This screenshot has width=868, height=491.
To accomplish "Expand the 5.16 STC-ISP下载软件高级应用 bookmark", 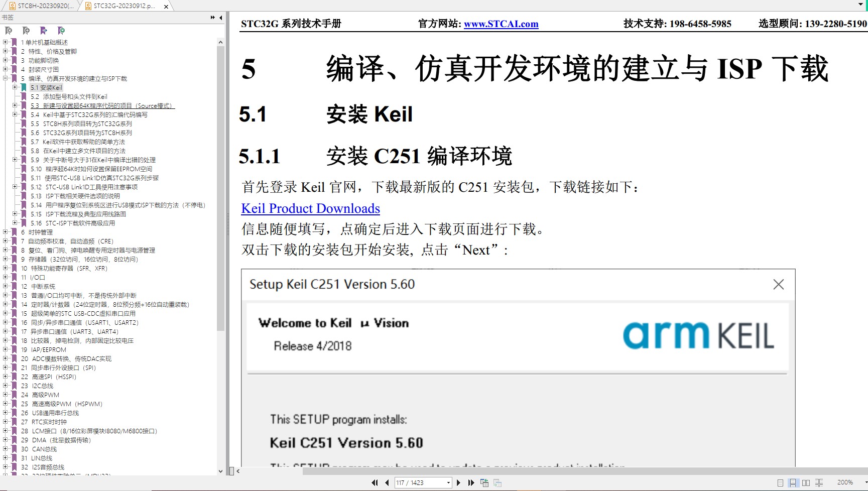I will [15, 223].
